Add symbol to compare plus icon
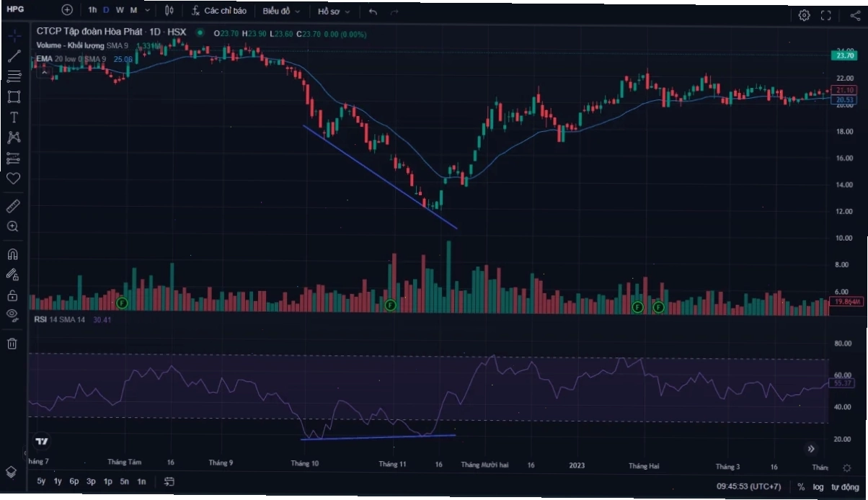 tap(67, 11)
